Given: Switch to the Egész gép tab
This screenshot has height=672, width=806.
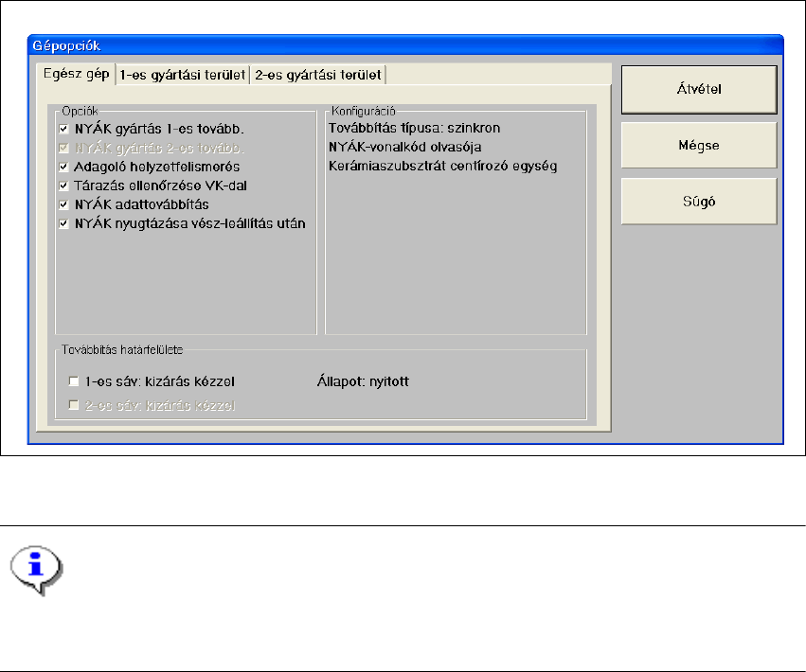Looking at the screenshot, I should [x=76, y=74].
